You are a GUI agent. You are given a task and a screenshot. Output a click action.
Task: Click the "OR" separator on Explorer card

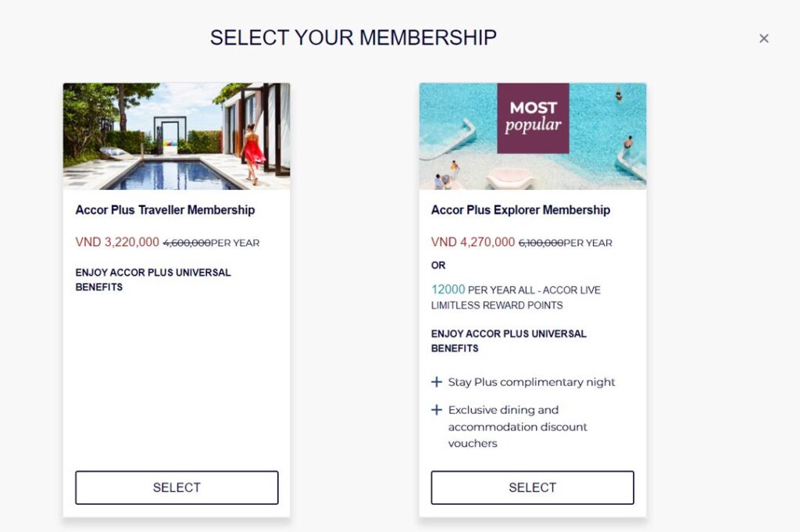click(437, 266)
